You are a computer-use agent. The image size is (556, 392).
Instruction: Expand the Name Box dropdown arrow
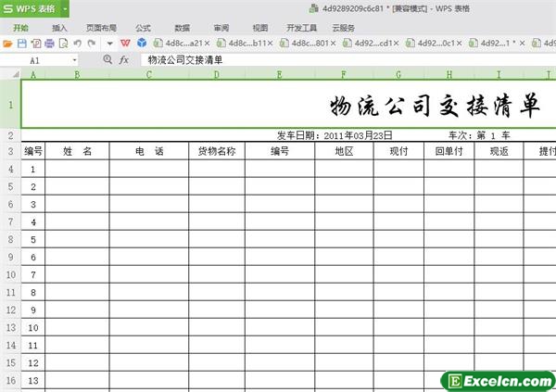click(x=74, y=59)
